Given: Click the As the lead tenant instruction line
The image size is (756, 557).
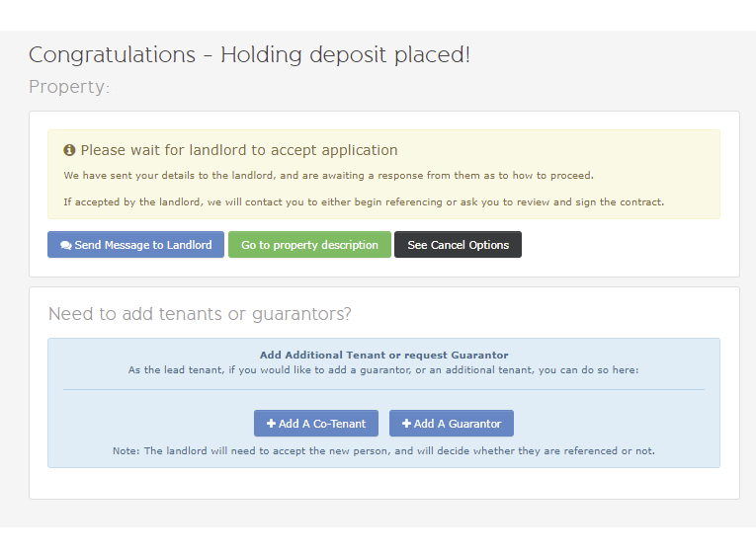Looking at the screenshot, I should [x=383, y=370].
